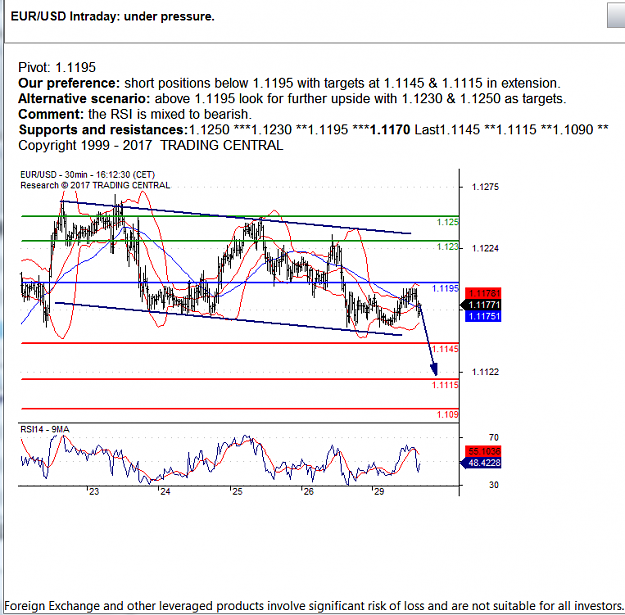Select the 'Our preference:' label
The image size is (625, 615).
(x=69, y=83)
